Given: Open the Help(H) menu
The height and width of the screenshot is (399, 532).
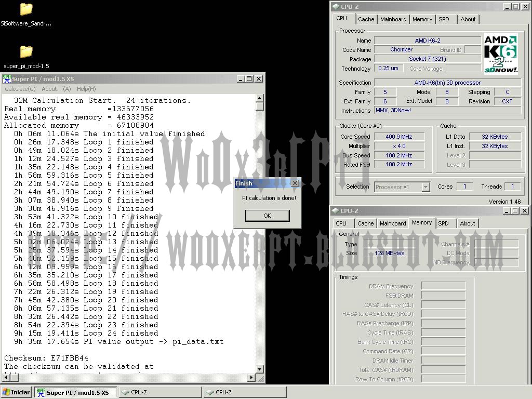Looking at the screenshot, I should click(x=86, y=89).
